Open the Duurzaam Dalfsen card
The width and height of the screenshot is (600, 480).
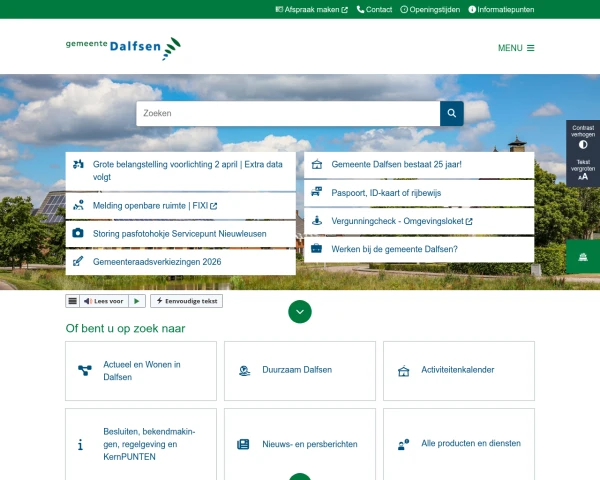pyautogui.click(x=300, y=371)
